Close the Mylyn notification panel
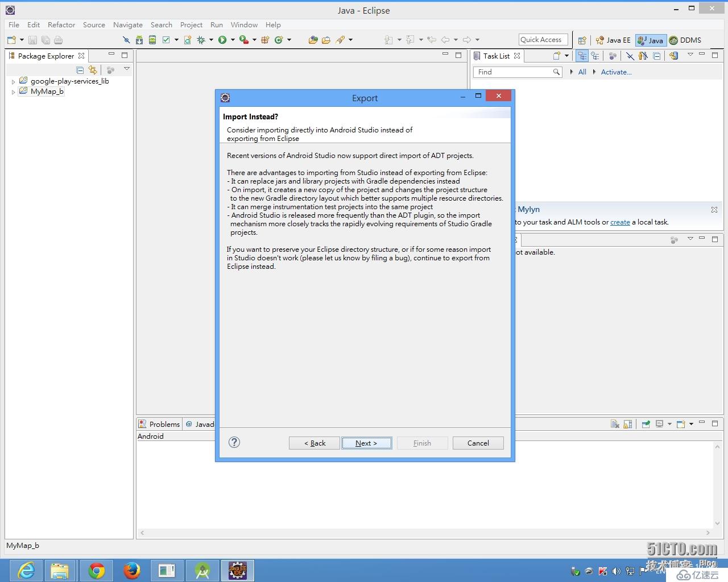Screen dimensions: 728x582 (714, 210)
